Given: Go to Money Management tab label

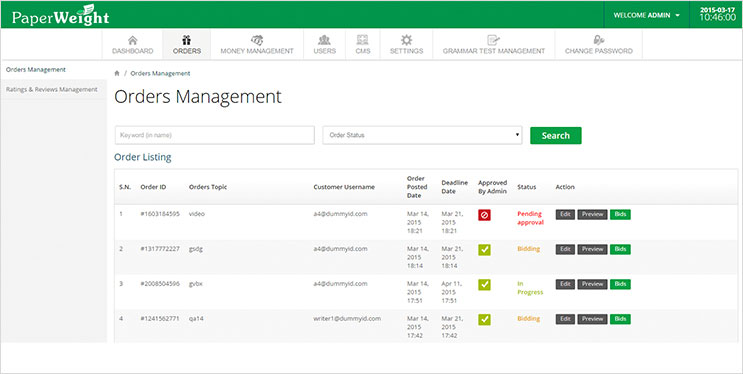Looking at the screenshot, I should tap(257, 51).
